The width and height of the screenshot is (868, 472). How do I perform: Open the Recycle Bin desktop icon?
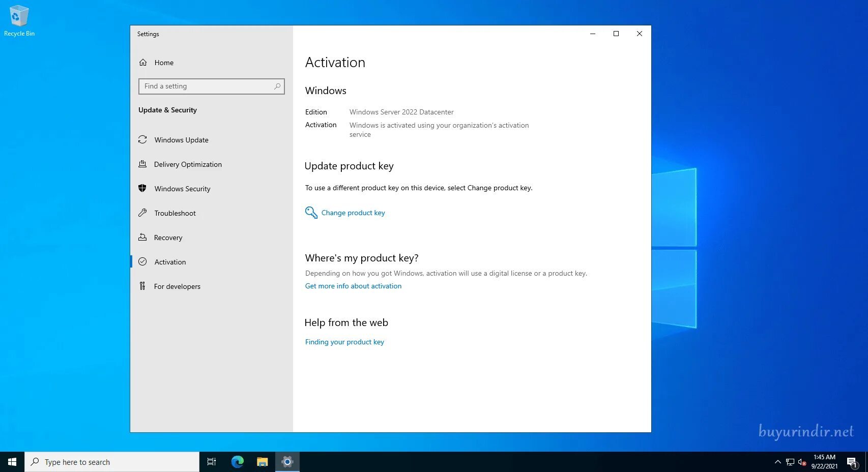click(19, 21)
